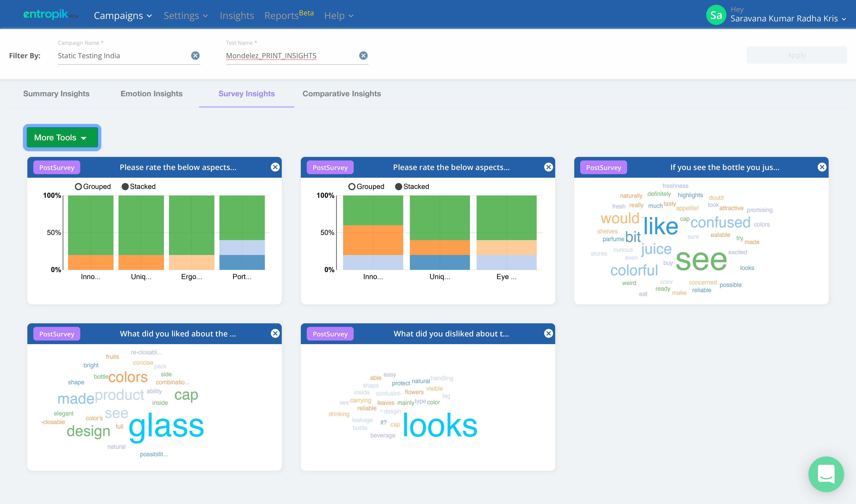Screen dimensions: 856x504
Task: Open Comparative Insights tab
Action: 342,94
